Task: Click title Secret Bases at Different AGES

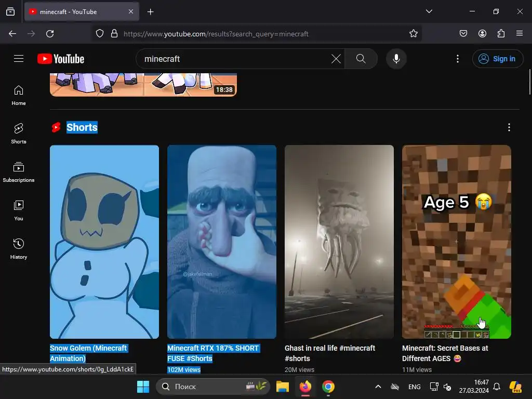Action: pos(445,353)
